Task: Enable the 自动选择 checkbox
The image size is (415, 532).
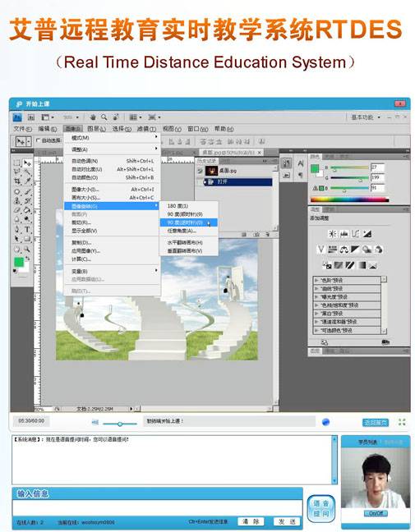Action: 38,140
